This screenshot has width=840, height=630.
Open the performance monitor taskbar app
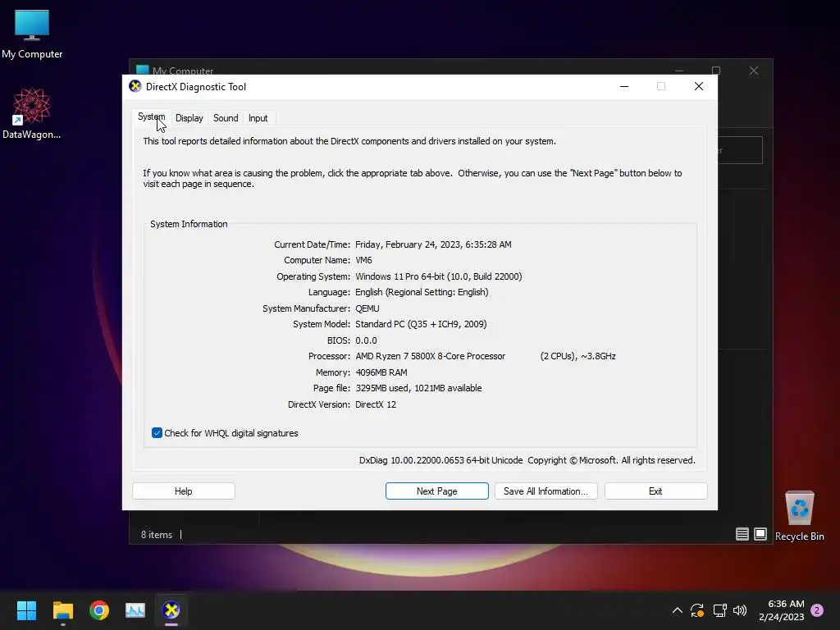click(135, 610)
